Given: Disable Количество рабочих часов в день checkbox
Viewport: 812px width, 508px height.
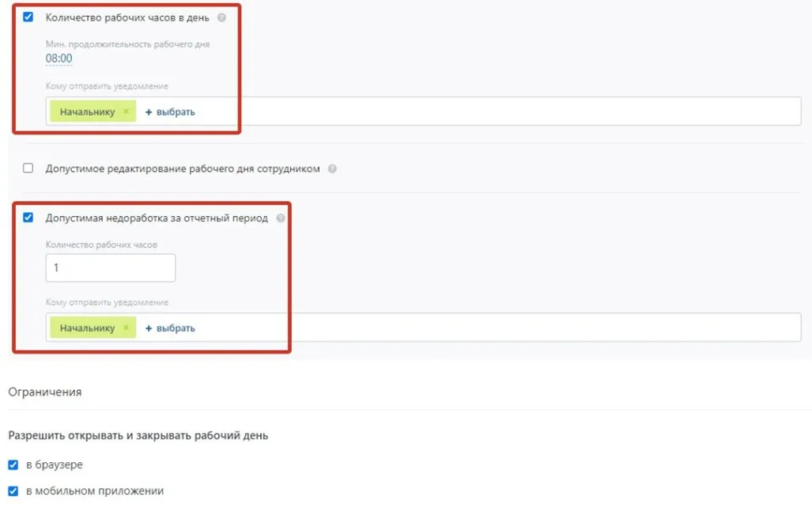Looking at the screenshot, I should click(x=28, y=17).
